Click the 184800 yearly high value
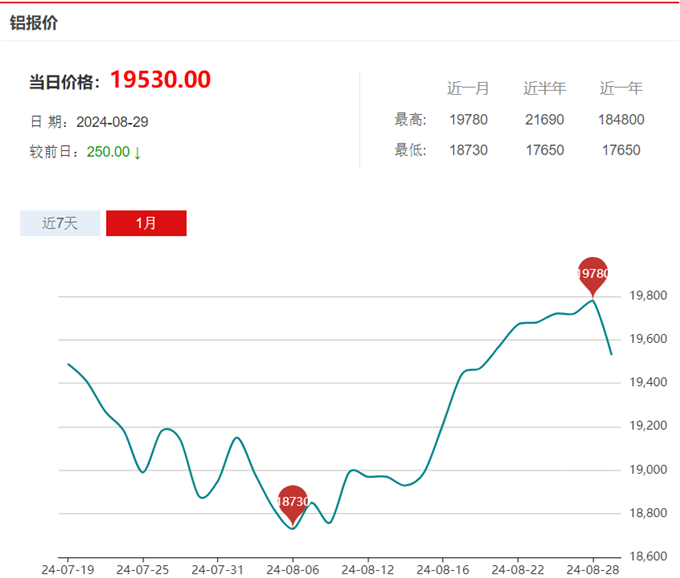 [621, 120]
